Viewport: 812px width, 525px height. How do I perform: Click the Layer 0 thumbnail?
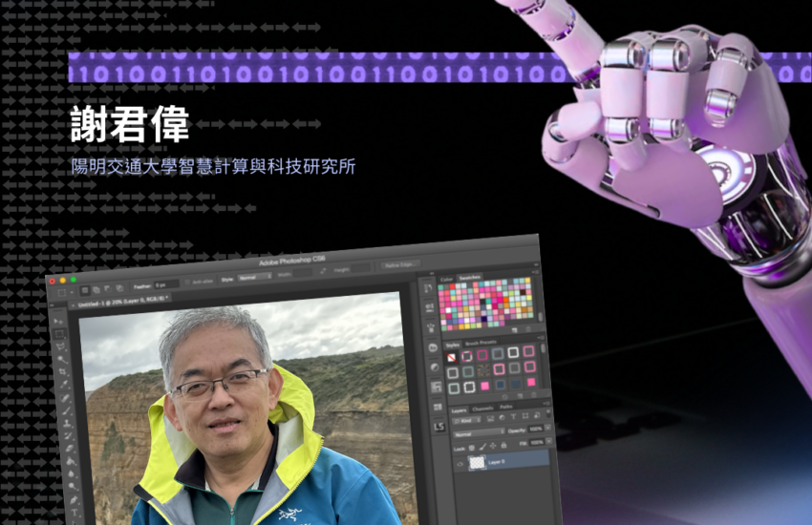tap(477, 463)
